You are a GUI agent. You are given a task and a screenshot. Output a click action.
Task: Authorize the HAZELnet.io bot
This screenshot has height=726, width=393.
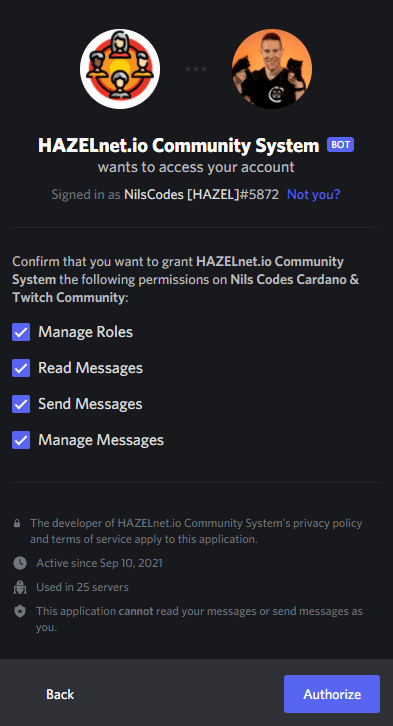(332, 694)
